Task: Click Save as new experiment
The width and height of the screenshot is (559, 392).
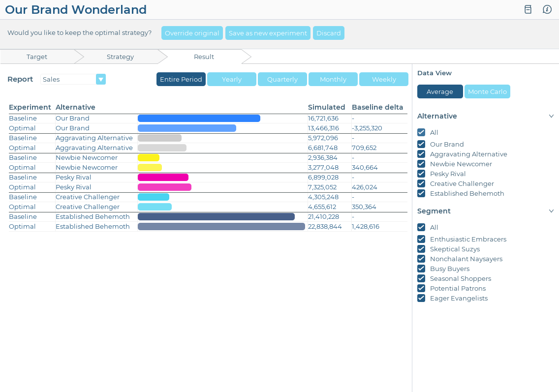Action: click(268, 33)
